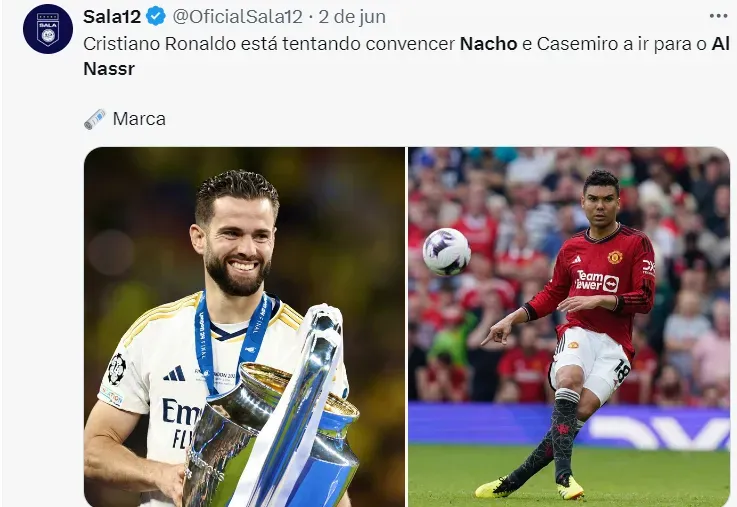Open the three-dot more options menu

pyautogui.click(x=718, y=16)
